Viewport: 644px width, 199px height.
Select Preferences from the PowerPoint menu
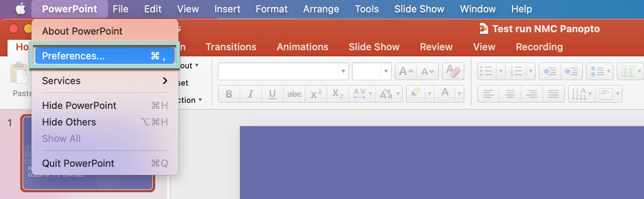coord(105,56)
